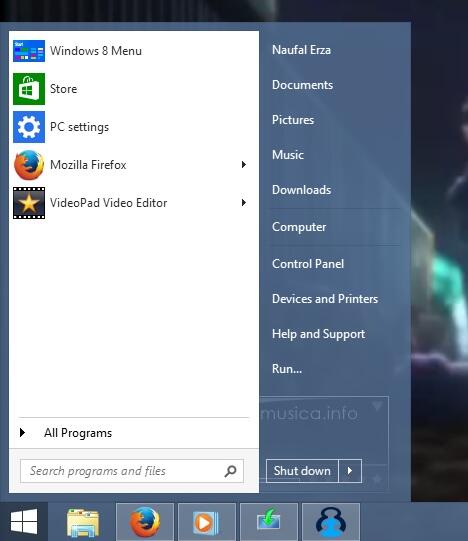Open Devices and Printers
The width and height of the screenshot is (468, 541).
[325, 299]
